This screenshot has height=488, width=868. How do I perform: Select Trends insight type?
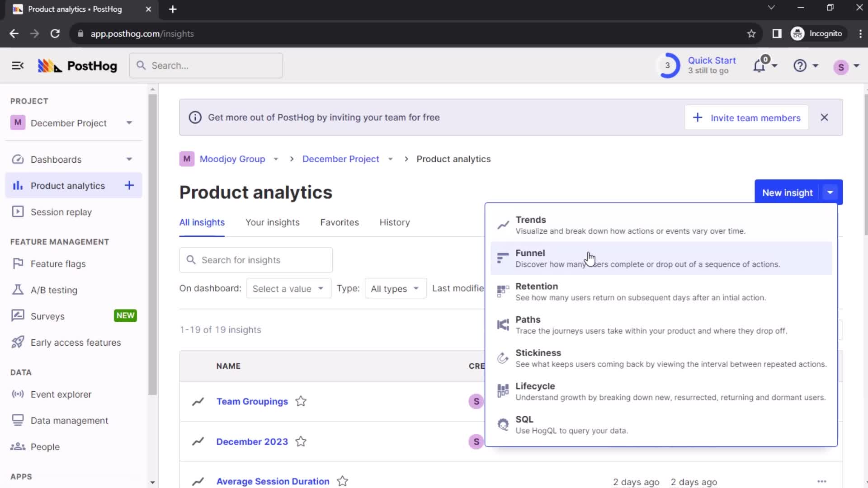pyautogui.click(x=661, y=225)
